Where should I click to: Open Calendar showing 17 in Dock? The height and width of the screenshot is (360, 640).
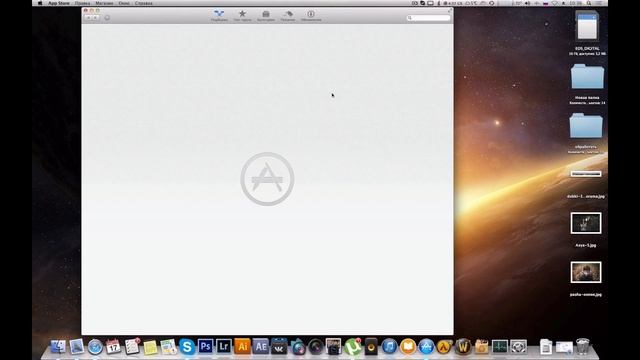coord(113,347)
